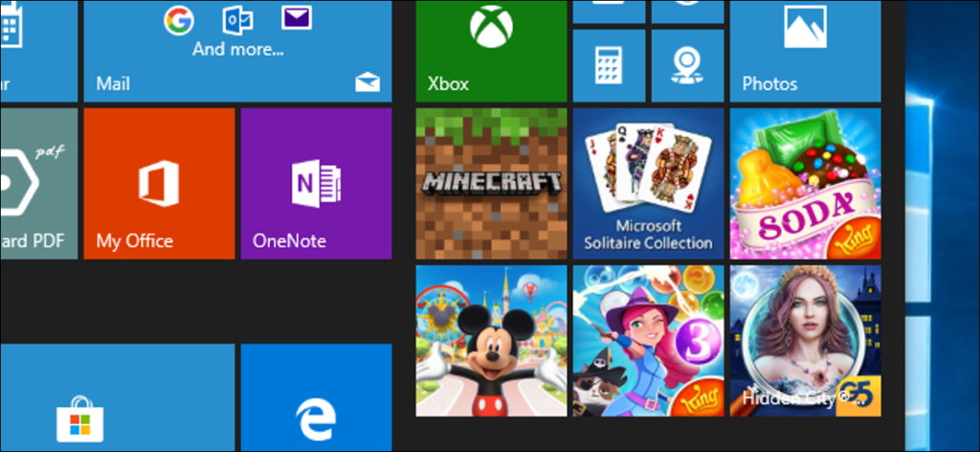Click the Outlook icon in Mail tile

click(237, 19)
